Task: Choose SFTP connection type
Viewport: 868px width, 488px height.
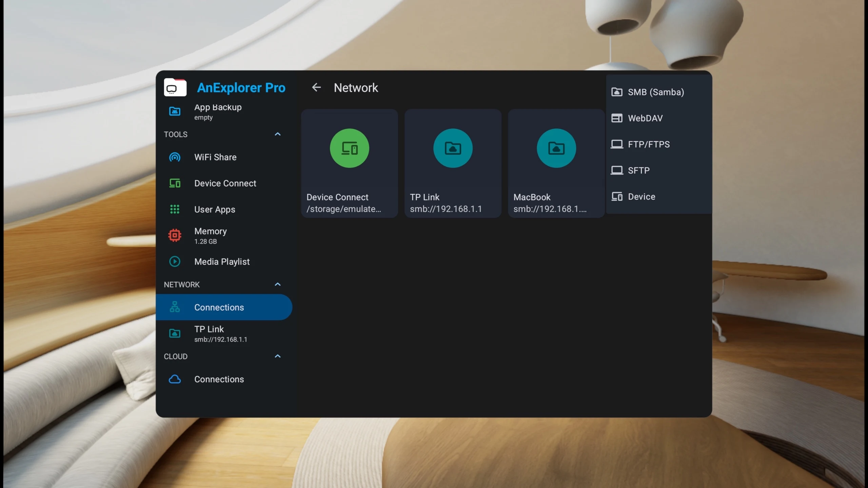Action: pos(659,170)
